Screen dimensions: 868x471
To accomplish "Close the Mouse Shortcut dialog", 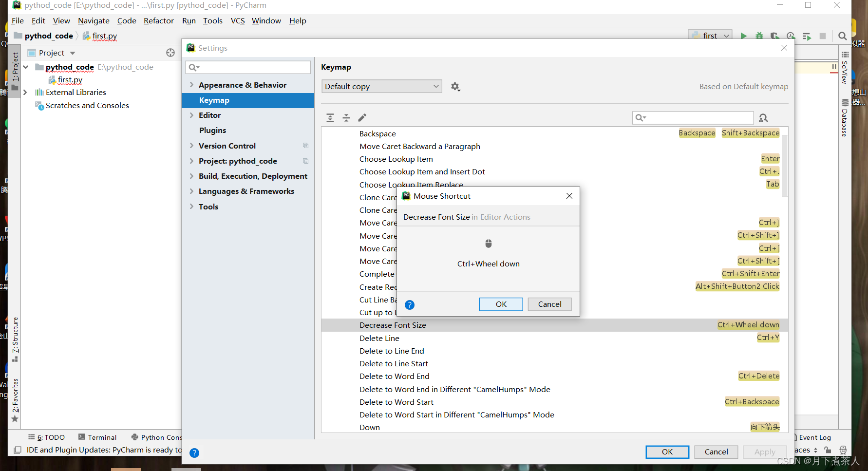I will (x=569, y=196).
